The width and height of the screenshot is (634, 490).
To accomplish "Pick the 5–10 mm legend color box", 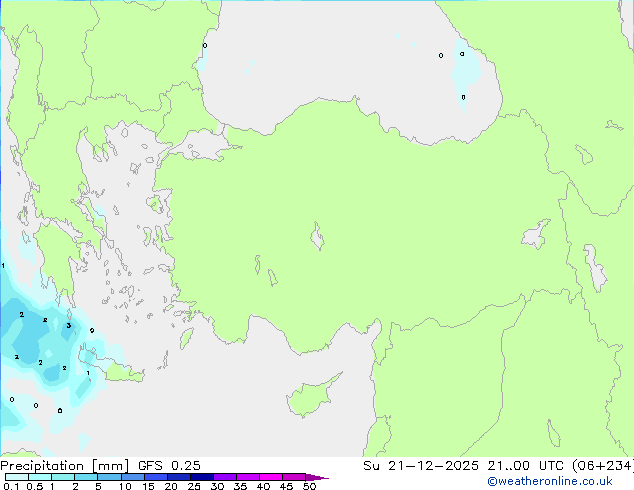I will coord(110,477).
